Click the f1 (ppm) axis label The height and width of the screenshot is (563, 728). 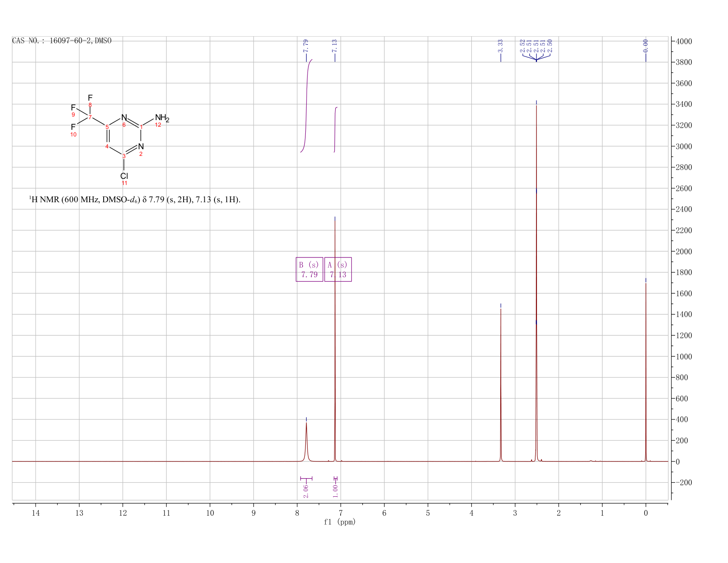(x=340, y=522)
